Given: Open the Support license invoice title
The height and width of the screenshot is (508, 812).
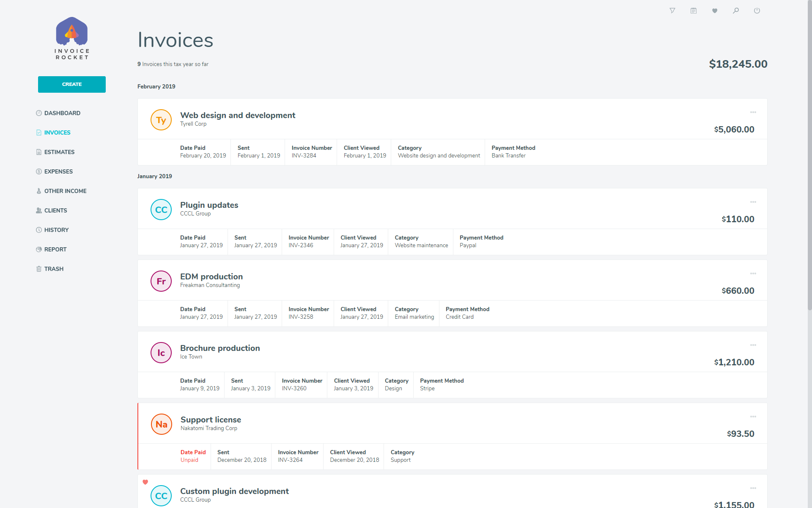Looking at the screenshot, I should tap(211, 420).
